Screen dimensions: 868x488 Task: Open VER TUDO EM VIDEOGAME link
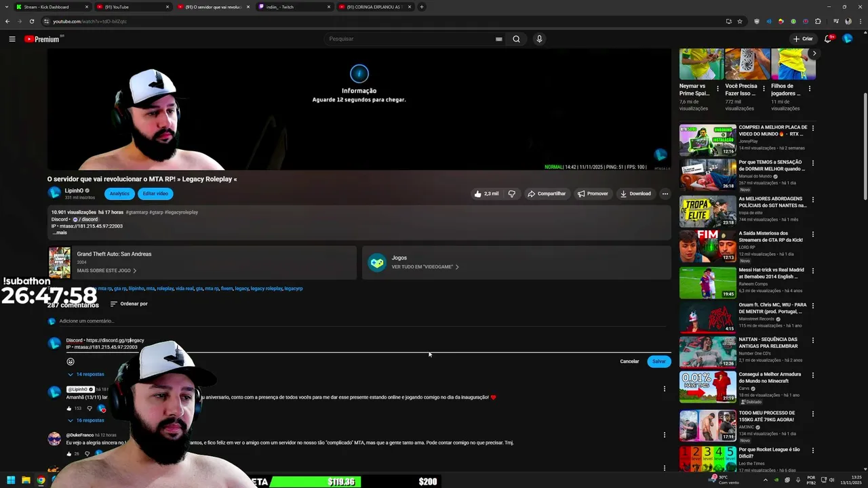[425, 267]
